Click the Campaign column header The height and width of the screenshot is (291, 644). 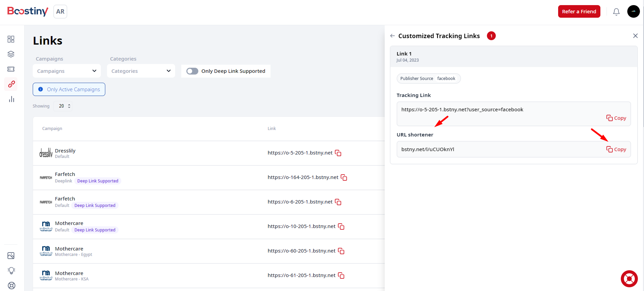click(52, 129)
